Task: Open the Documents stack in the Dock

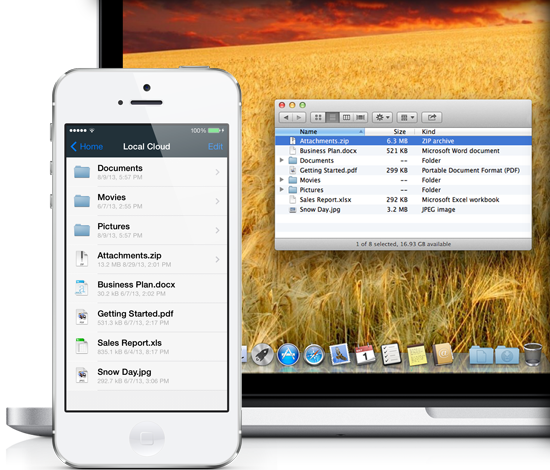Action: tap(481, 355)
